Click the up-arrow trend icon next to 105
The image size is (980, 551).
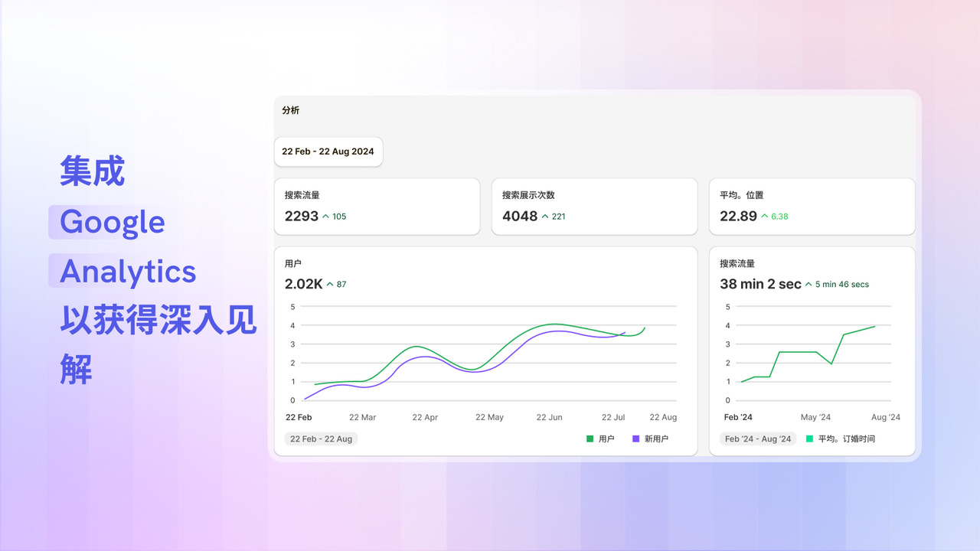[325, 217]
